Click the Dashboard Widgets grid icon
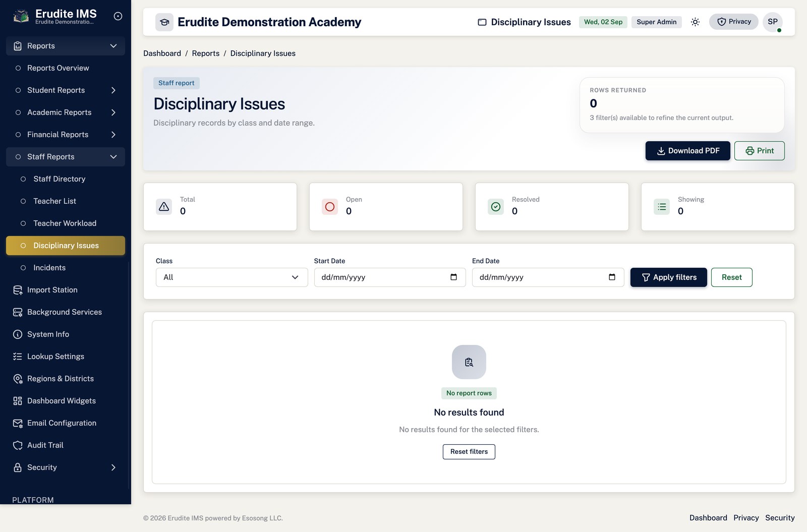This screenshot has width=807, height=532. pos(18,401)
